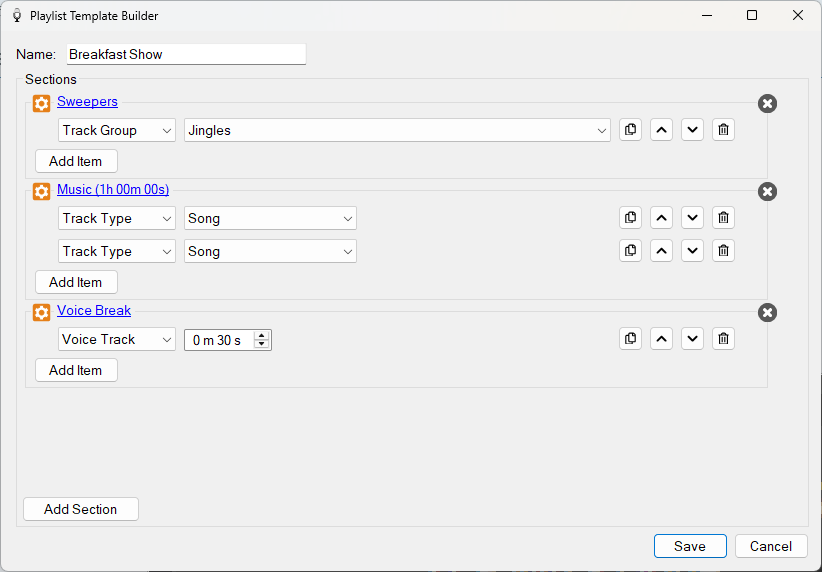Open the second Song value dropdown
The width and height of the screenshot is (822, 572).
[x=270, y=251]
